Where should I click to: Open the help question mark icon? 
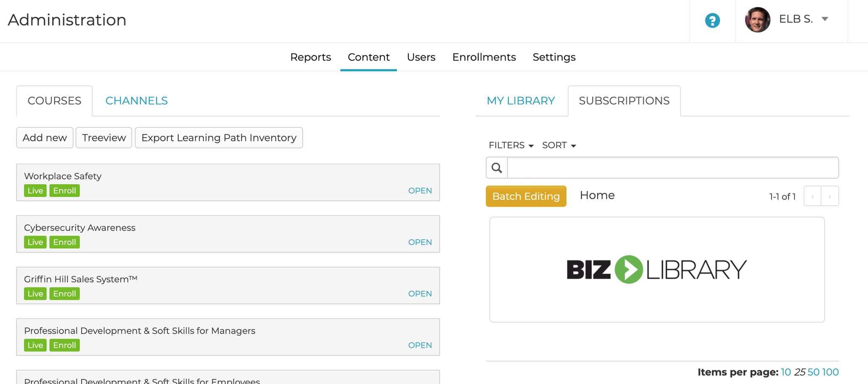pyautogui.click(x=712, y=20)
